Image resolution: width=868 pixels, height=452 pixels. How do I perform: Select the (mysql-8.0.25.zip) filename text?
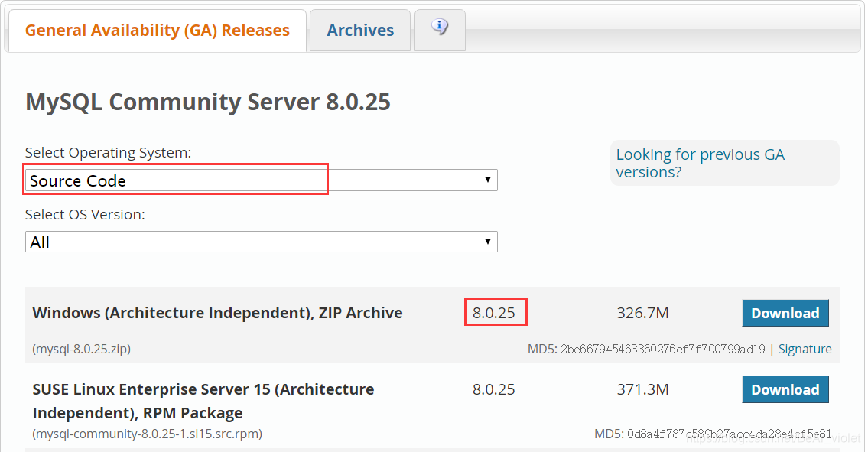pyautogui.click(x=81, y=349)
